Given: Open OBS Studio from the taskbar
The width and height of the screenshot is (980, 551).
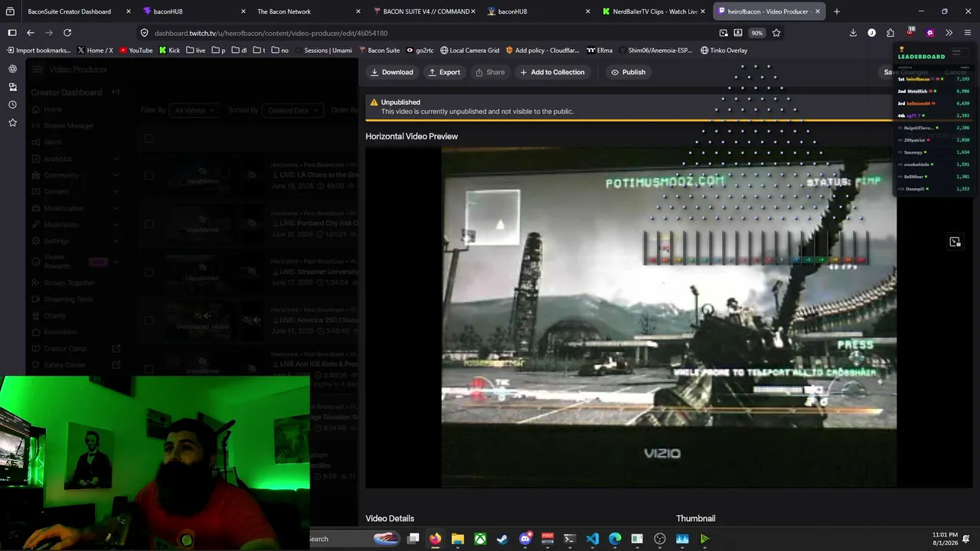Looking at the screenshot, I should (660, 539).
